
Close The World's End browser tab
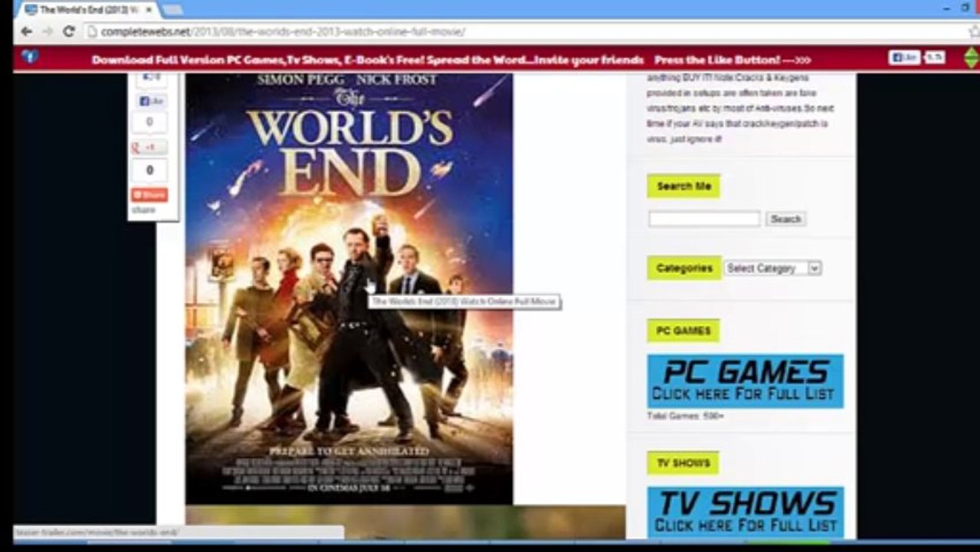(x=148, y=10)
